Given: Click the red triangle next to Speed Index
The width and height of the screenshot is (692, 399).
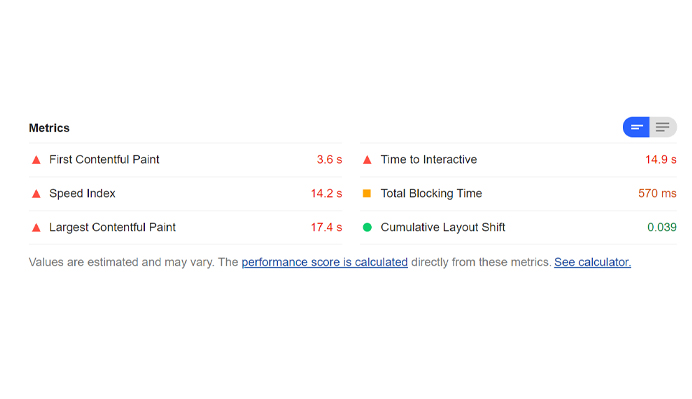Looking at the screenshot, I should coord(36,194).
